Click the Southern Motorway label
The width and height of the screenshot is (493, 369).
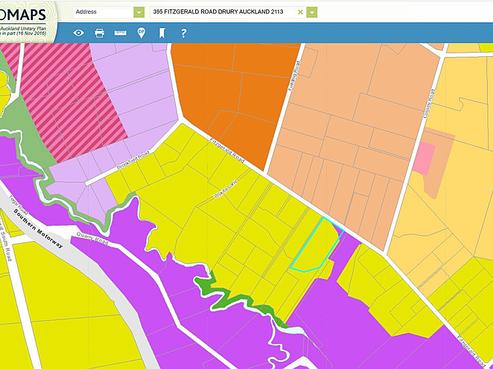[x=38, y=229]
